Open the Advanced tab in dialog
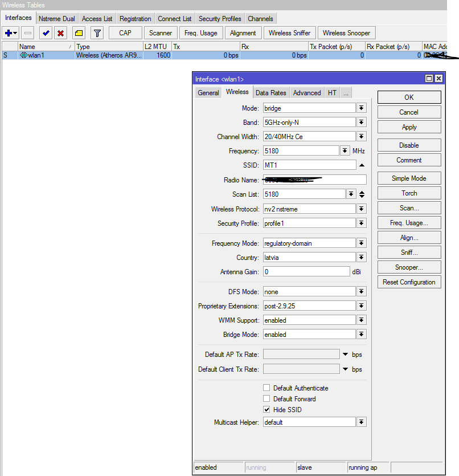 (x=307, y=92)
